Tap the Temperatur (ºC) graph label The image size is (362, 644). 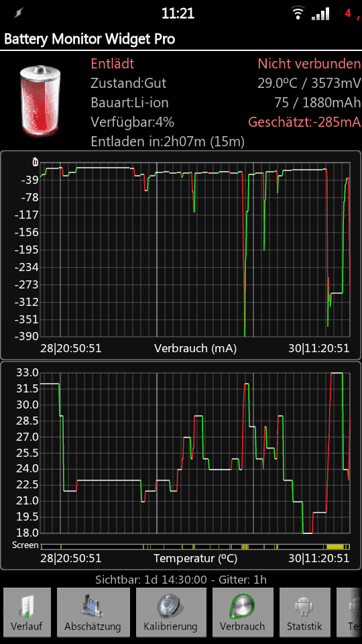point(195,559)
